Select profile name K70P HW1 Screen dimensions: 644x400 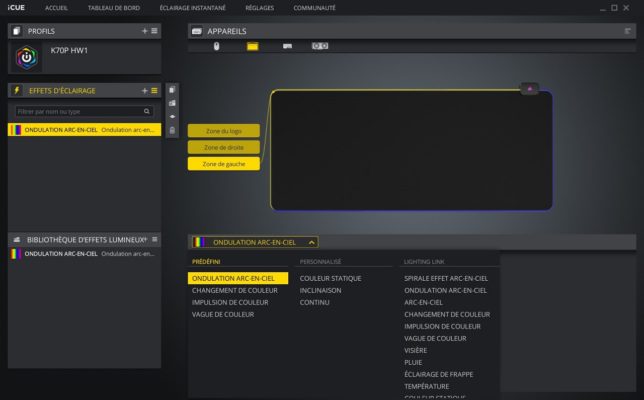[x=69, y=51]
